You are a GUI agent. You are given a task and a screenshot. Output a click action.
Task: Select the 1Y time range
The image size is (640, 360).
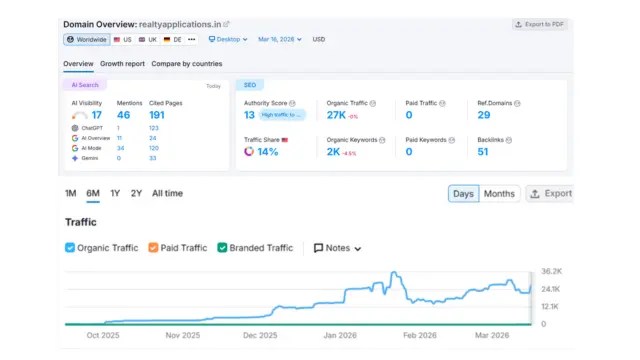[x=115, y=193]
